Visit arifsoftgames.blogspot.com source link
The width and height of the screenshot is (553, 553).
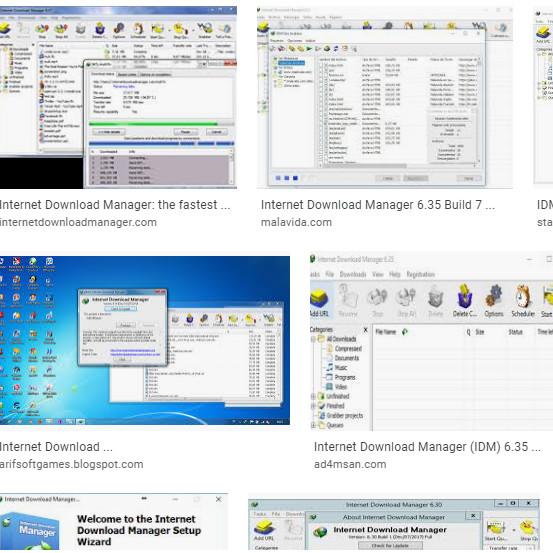tap(72, 464)
